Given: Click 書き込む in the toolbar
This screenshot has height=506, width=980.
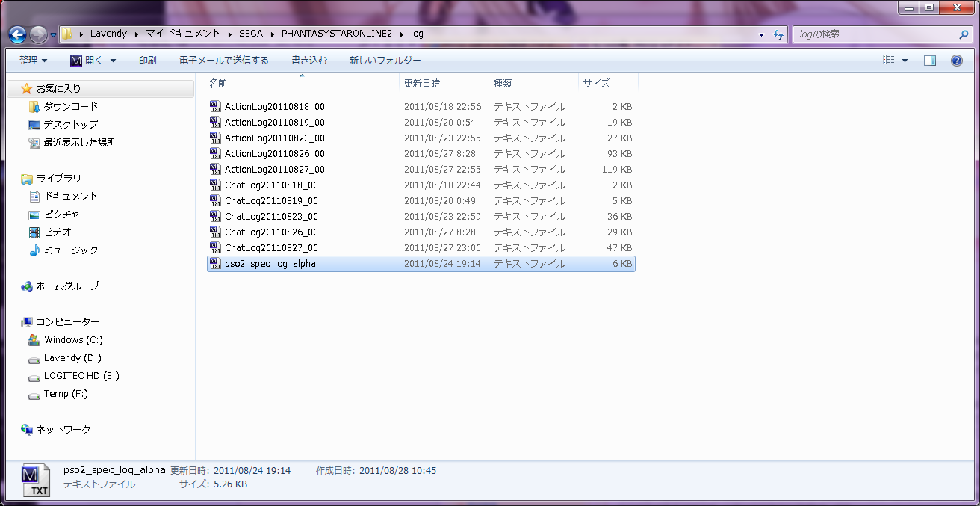Looking at the screenshot, I should tap(308, 60).
